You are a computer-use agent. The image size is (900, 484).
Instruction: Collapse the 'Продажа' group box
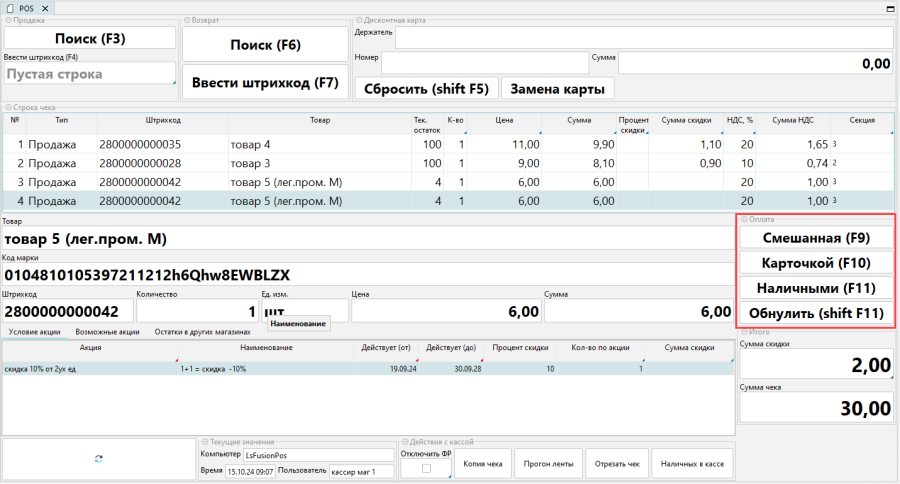click(8, 20)
